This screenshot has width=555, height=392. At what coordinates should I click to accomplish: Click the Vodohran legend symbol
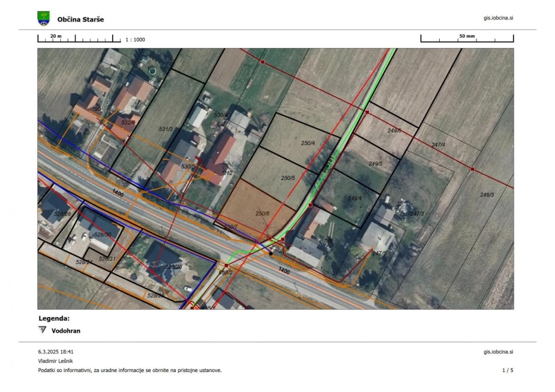(x=43, y=330)
